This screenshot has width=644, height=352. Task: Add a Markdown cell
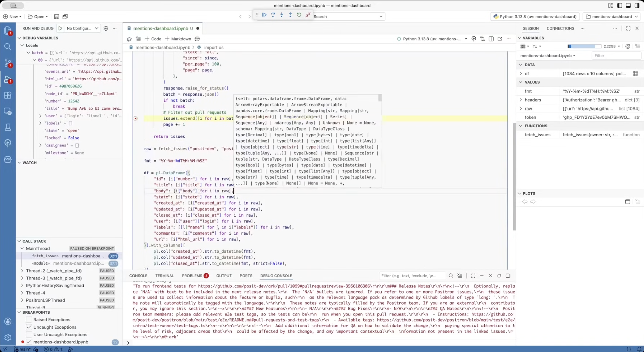178,39
